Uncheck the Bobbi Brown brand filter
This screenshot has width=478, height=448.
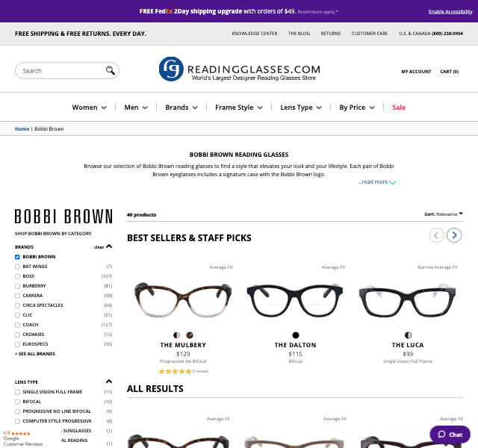(17, 257)
